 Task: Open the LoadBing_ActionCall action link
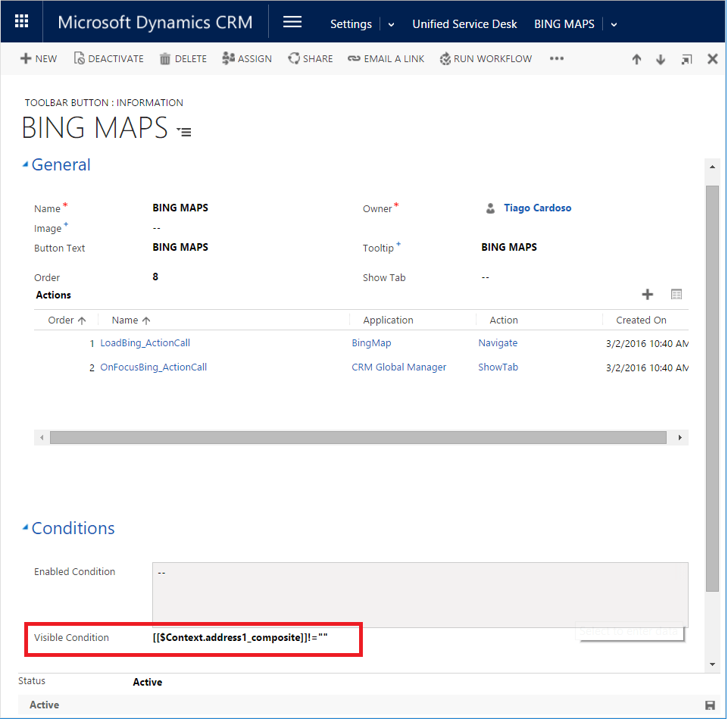point(145,343)
